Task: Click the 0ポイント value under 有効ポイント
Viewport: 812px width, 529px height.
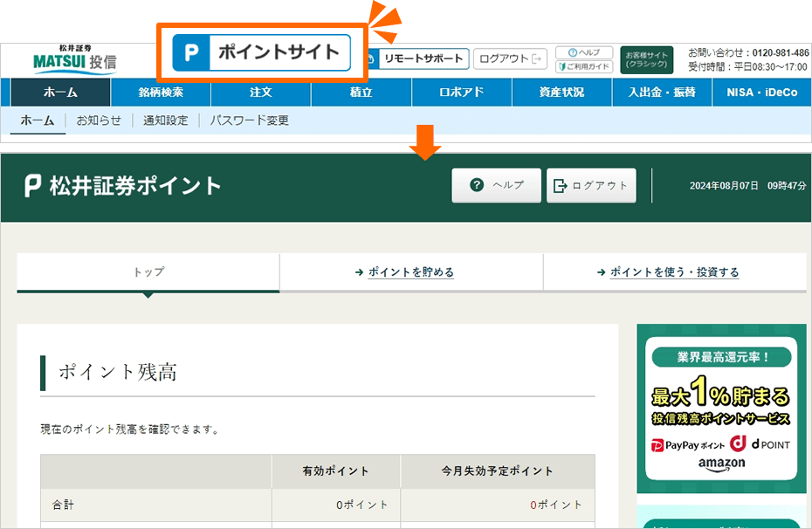Action: [x=361, y=505]
